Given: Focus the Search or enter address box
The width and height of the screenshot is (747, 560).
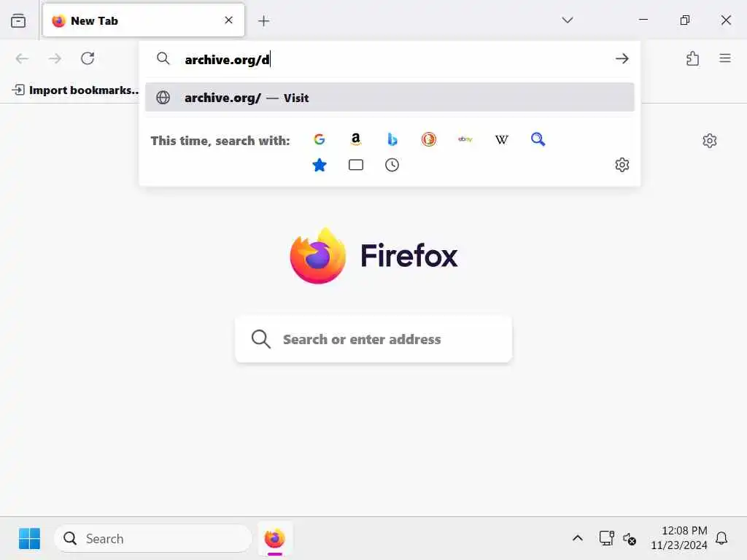Looking at the screenshot, I should [373, 339].
